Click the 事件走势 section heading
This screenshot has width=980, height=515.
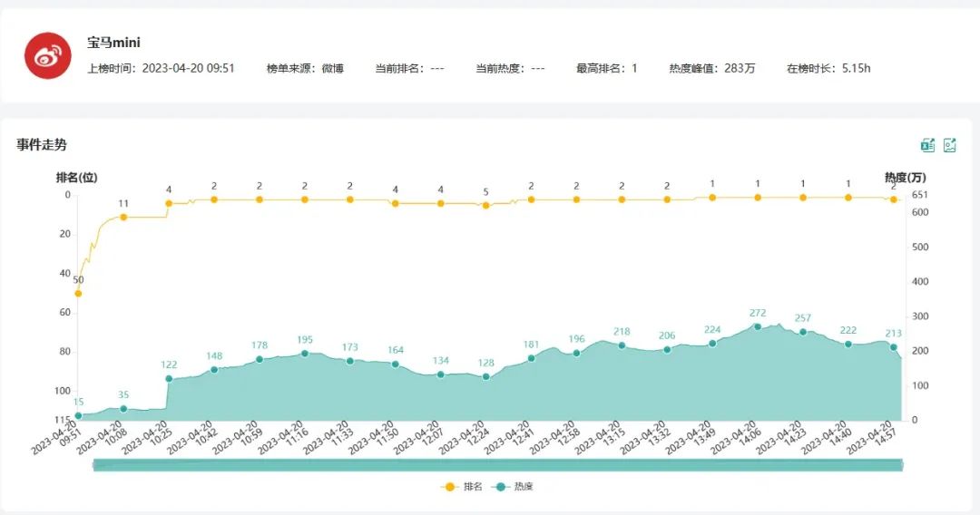pyautogui.click(x=42, y=145)
